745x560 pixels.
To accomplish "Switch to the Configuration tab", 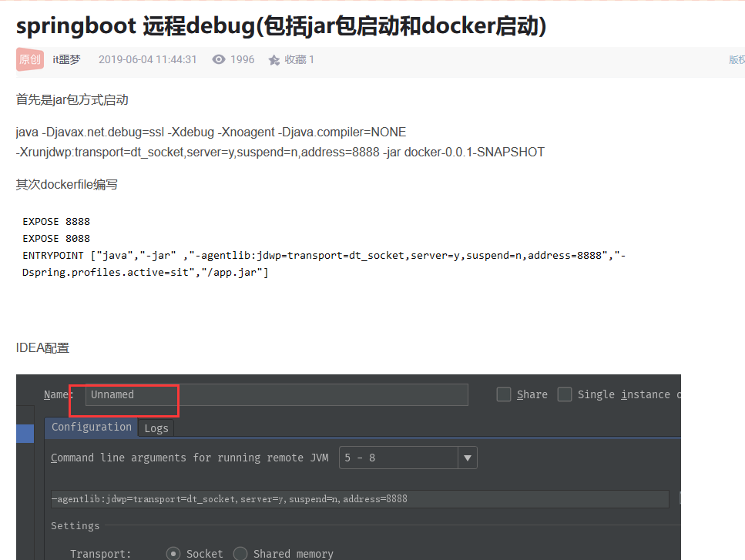I will (x=91, y=427).
